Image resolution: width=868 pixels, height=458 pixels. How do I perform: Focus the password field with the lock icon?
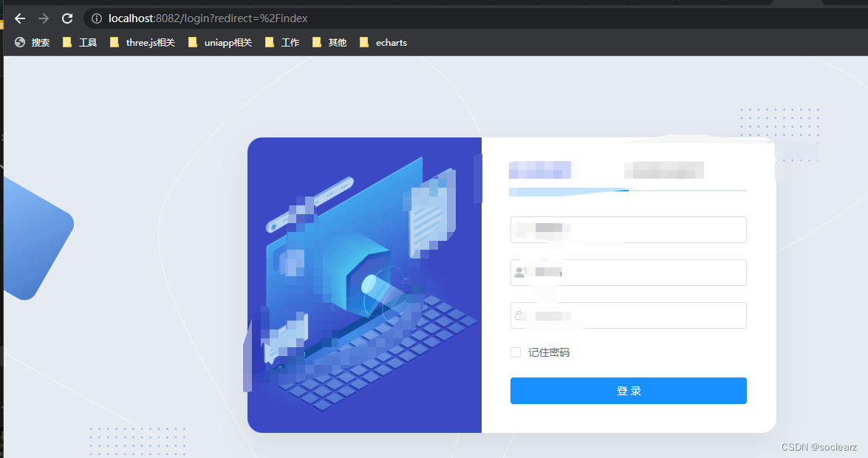(629, 315)
